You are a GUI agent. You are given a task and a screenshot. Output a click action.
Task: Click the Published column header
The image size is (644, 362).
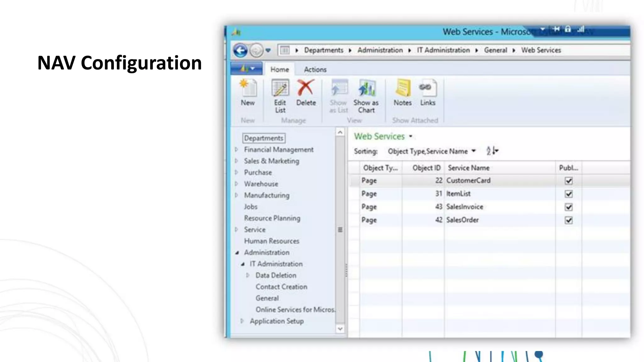pyautogui.click(x=569, y=168)
